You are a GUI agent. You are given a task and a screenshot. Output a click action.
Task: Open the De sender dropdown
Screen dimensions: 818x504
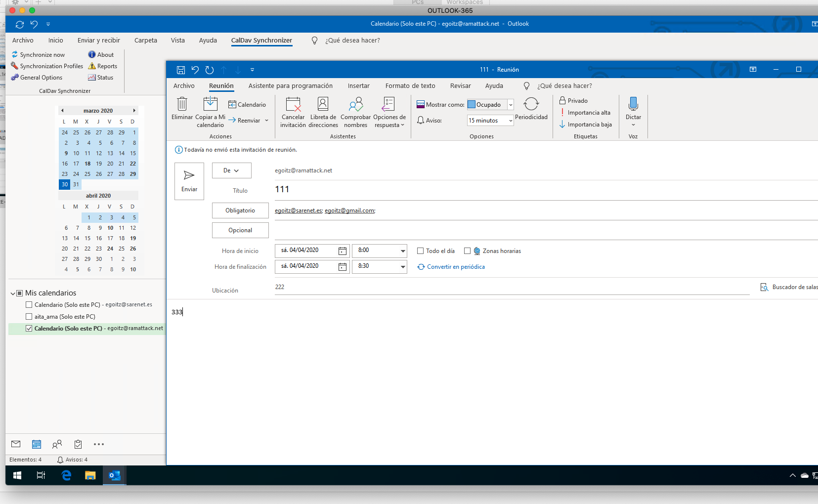pos(231,170)
